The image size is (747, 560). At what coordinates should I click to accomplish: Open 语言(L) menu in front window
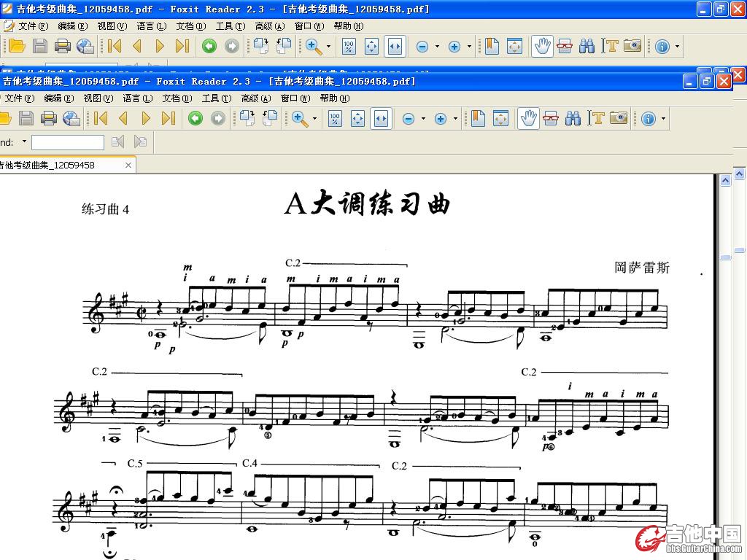[x=138, y=98]
